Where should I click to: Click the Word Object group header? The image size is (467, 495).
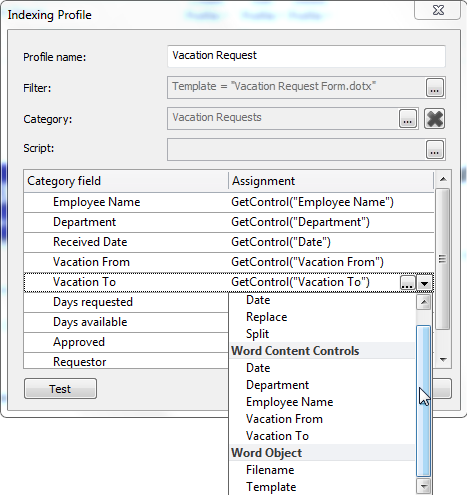[x=322, y=453]
